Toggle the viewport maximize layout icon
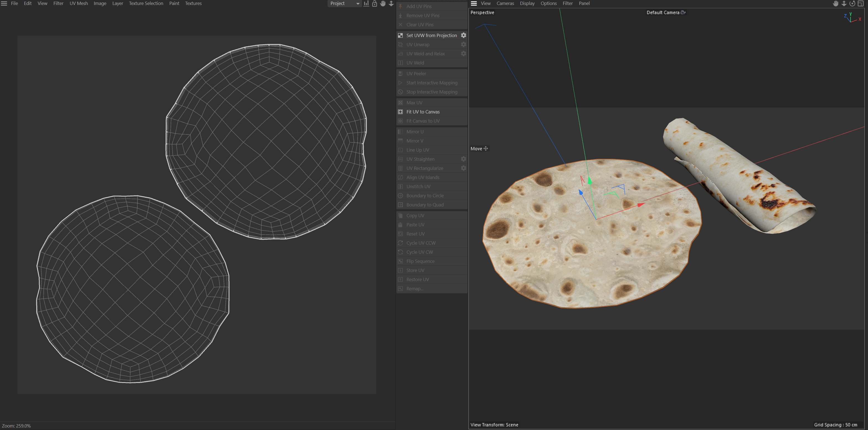The width and height of the screenshot is (868, 430). pos(861,3)
